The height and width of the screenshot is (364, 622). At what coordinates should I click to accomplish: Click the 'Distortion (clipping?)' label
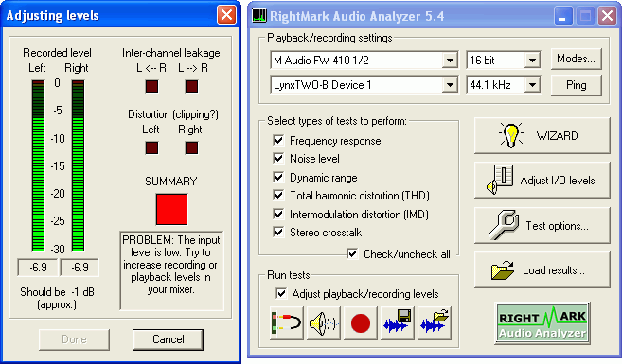point(173,114)
